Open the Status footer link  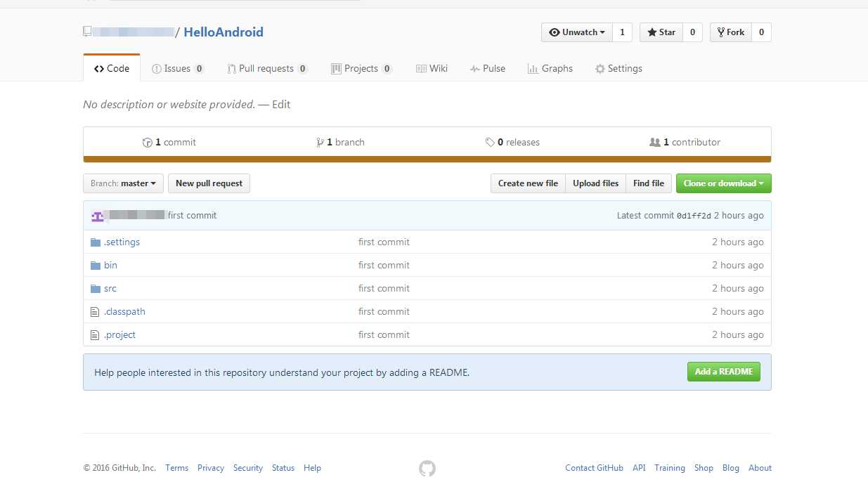pos(283,468)
